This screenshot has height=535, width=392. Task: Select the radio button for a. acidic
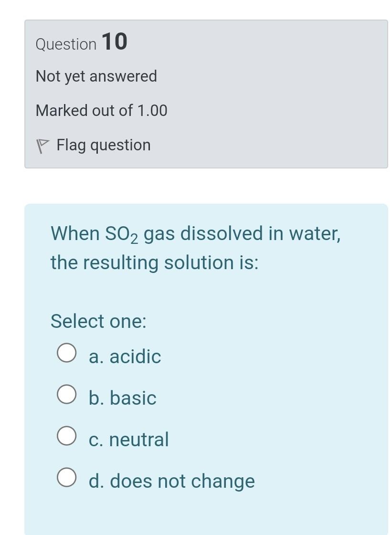[x=66, y=353]
